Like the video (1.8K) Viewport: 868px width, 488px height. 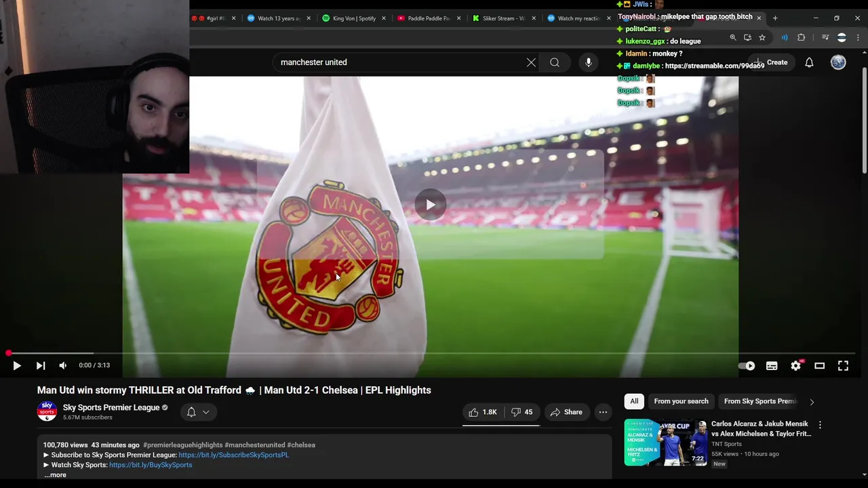(x=483, y=412)
